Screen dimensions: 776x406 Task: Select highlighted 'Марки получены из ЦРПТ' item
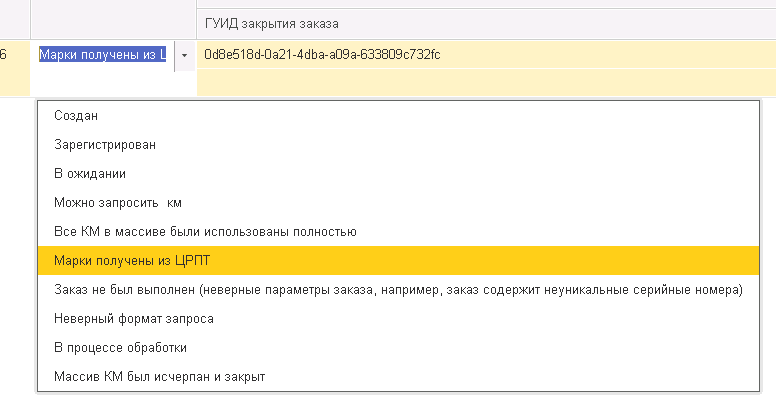pyautogui.click(x=133, y=261)
